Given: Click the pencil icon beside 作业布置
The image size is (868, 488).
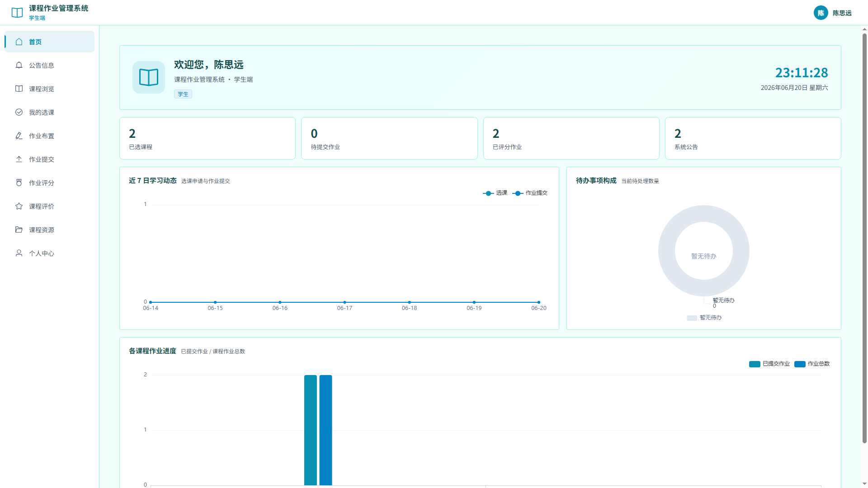Looking at the screenshot, I should 19,136.
